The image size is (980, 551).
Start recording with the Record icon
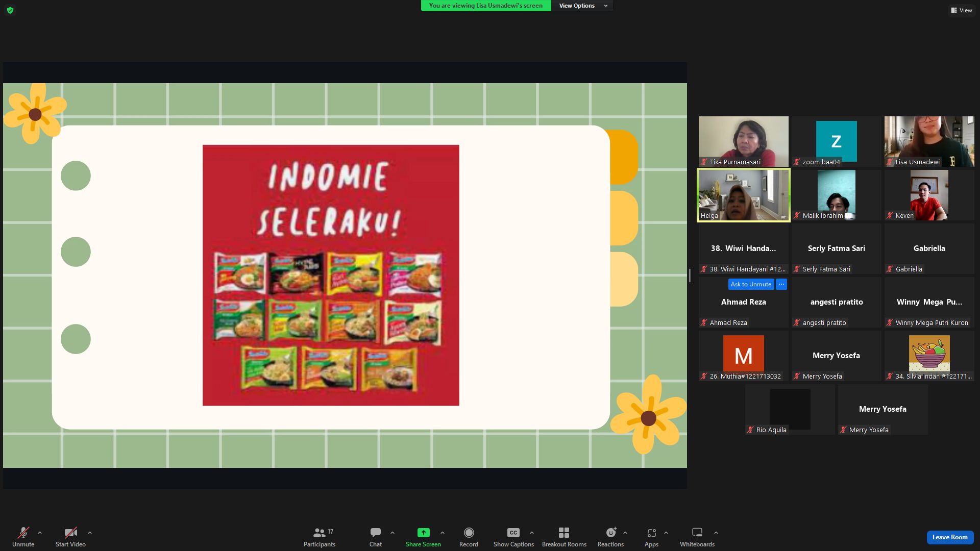pos(469,533)
